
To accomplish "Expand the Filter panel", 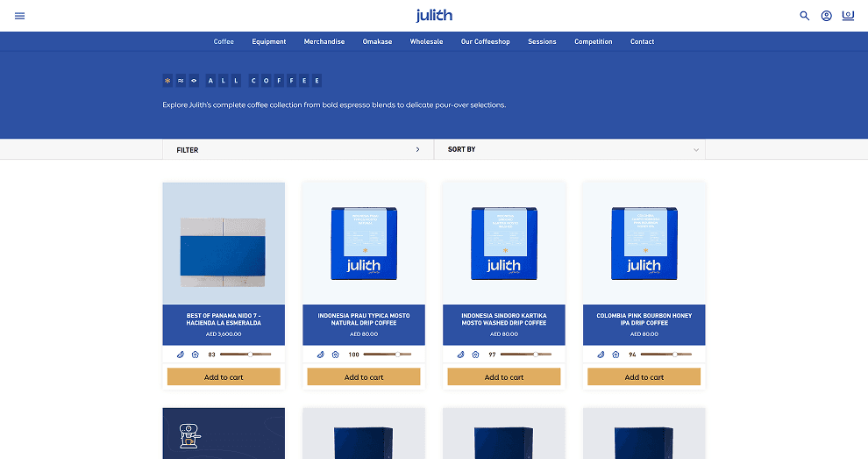I will click(x=298, y=150).
